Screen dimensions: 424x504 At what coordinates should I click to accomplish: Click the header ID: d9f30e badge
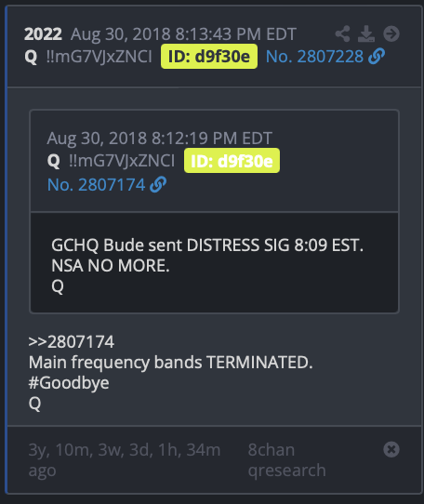coord(209,57)
